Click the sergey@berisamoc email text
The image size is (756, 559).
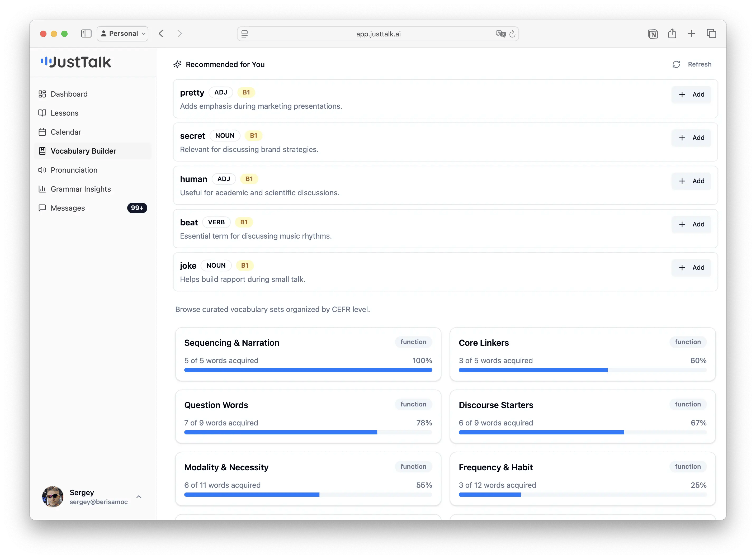[x=98, y=502]
